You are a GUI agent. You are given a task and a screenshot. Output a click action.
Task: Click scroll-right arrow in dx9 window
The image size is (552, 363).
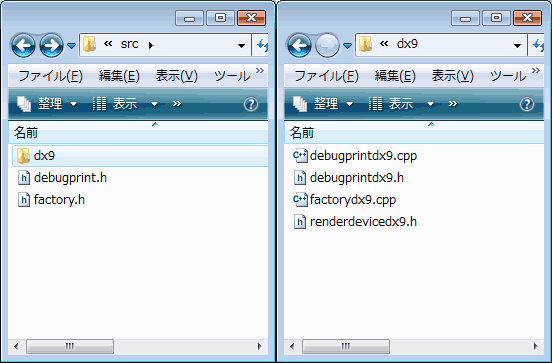536,346
